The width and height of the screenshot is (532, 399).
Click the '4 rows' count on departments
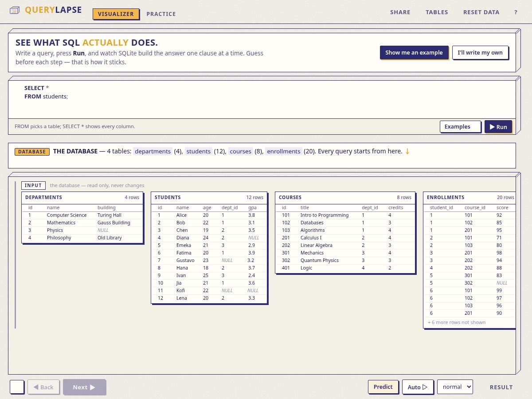pyautogui.click(x=132, y=197)
